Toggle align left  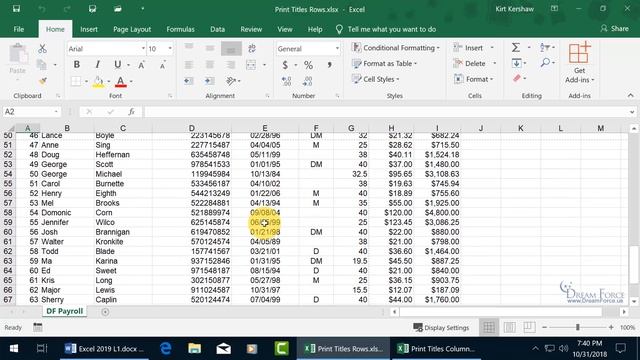coord(189,64)
